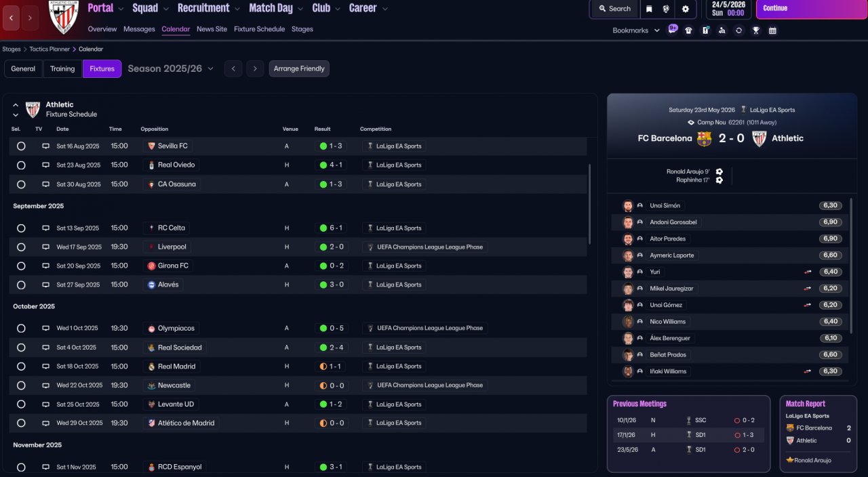This screenshot has height=477, width=868.
Task: Select the CA Osasuna fixture radio circle
Action: pyautogui.click(x=21, y=184)
